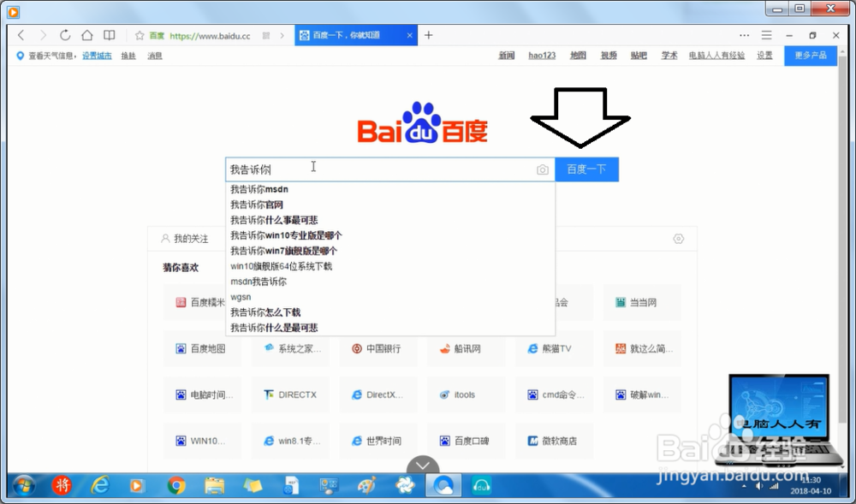Click the address bar showing www.baidu.com
The image size is (856, 504).
210,36
